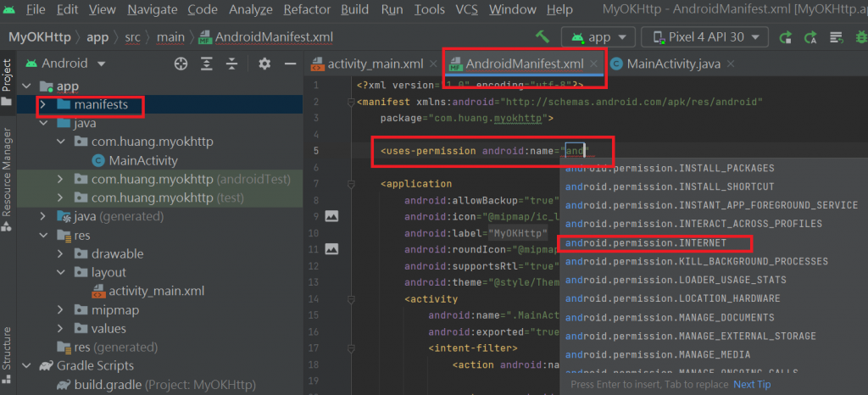The height and width of the screenshot is (395, 868).
Task: Open the Tools menu
Action: point(430,9)
